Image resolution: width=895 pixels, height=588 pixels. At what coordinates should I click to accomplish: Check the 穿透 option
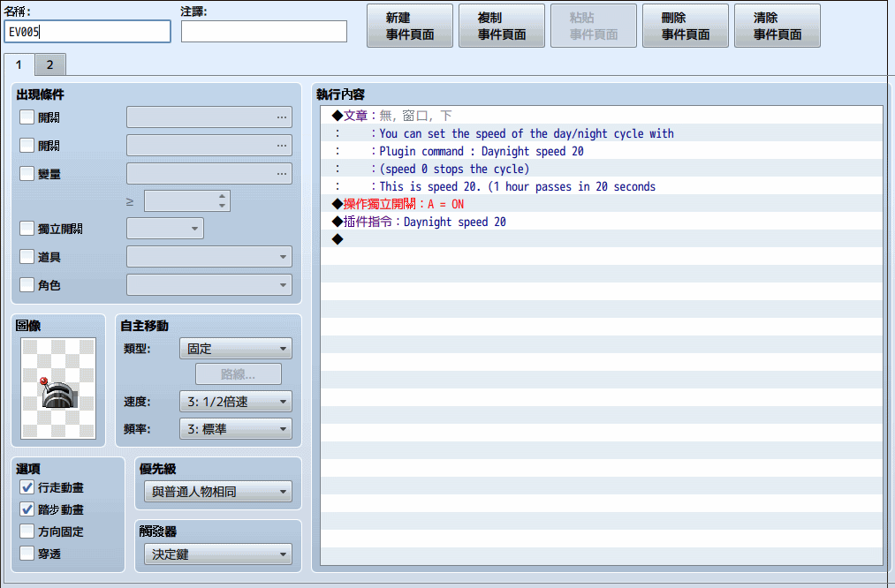click(27, 554)
